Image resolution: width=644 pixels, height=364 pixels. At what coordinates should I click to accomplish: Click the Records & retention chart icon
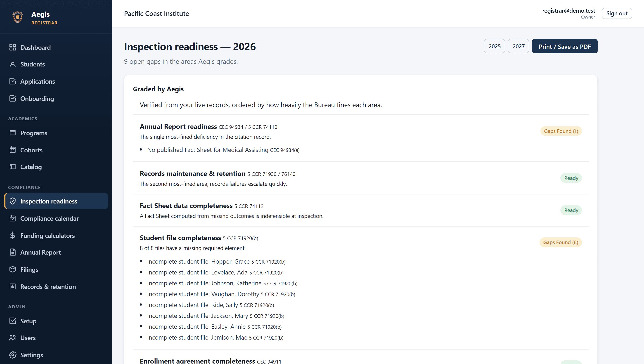12,286
